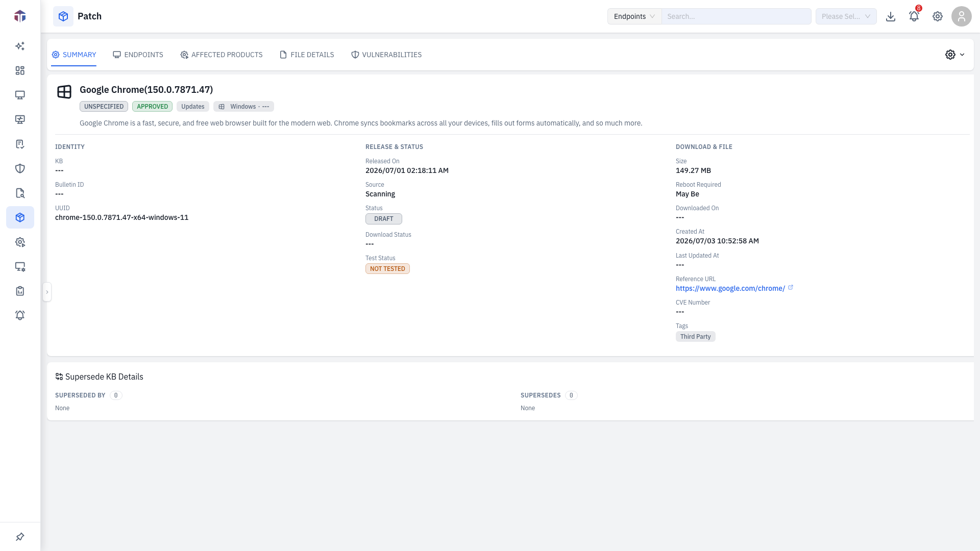Select the shield icon in sidebar

pos(20,168)
